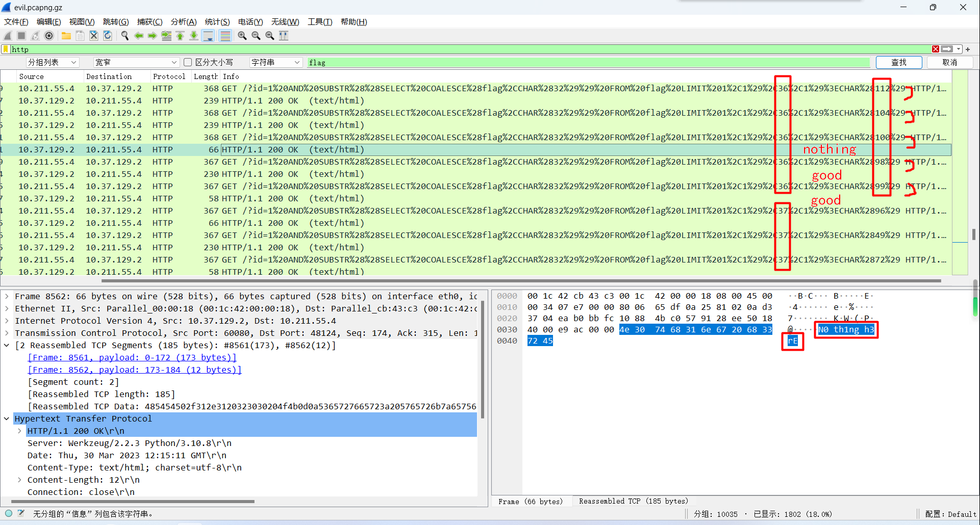The width and height of the screenshot is (980, 525).
Task: Click the 查找 find button
Action: pyautogui.click(x=898, y=62)
